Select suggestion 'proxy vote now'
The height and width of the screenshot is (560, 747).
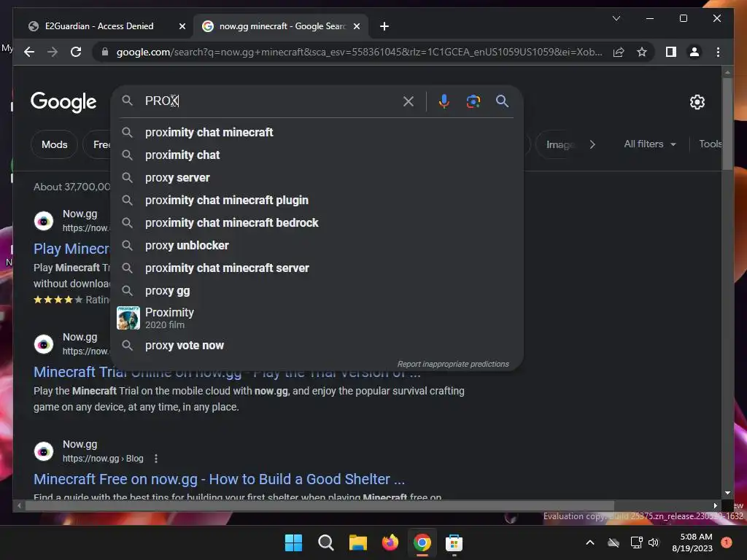tap(317, 345)
